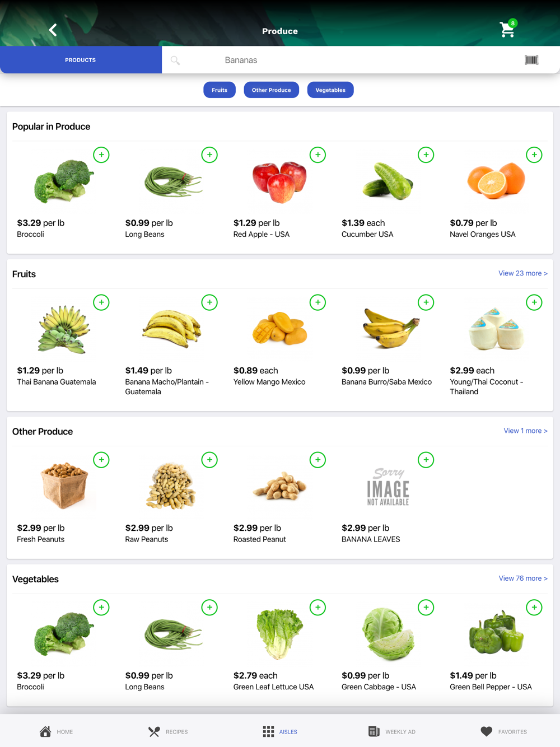Go back using the header arrow
Viewport: 560px width, 747px height.
(53, 30)
